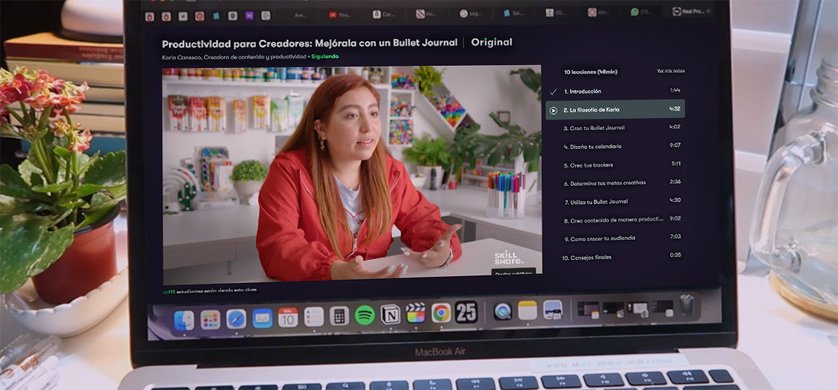Open Spotify from the dock
Viewport: 838px width, 390px height.
(364, 315)
